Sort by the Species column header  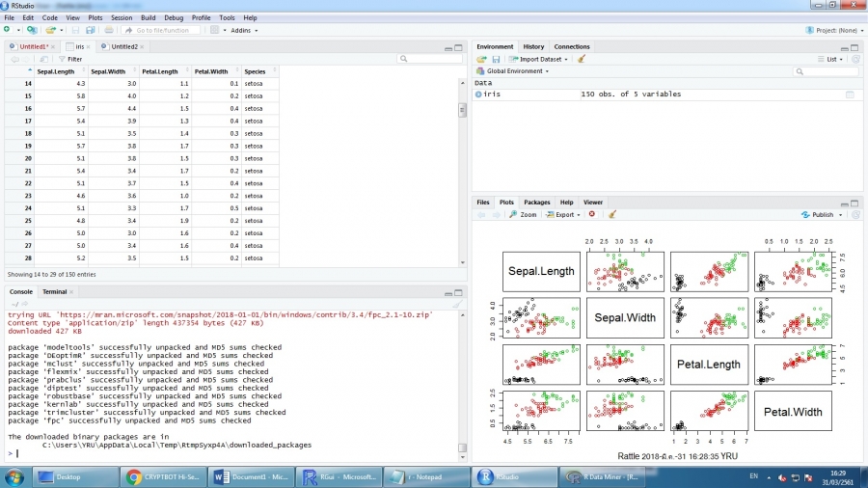[259, 72]
